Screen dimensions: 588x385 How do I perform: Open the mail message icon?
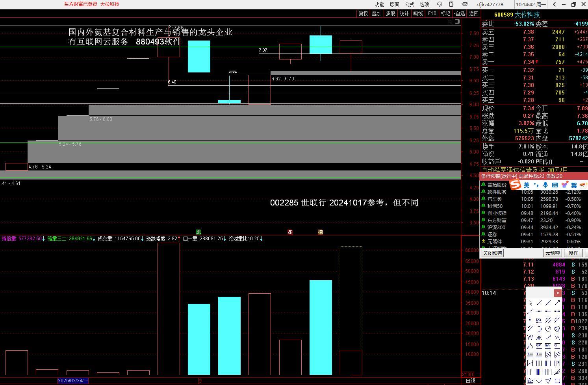(465, 4)
